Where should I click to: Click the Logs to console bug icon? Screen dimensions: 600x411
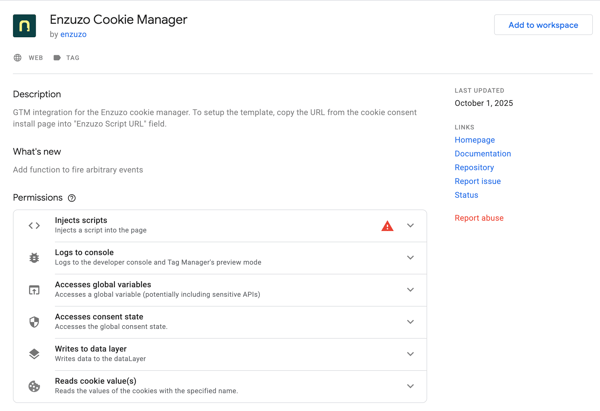point(34,258)
